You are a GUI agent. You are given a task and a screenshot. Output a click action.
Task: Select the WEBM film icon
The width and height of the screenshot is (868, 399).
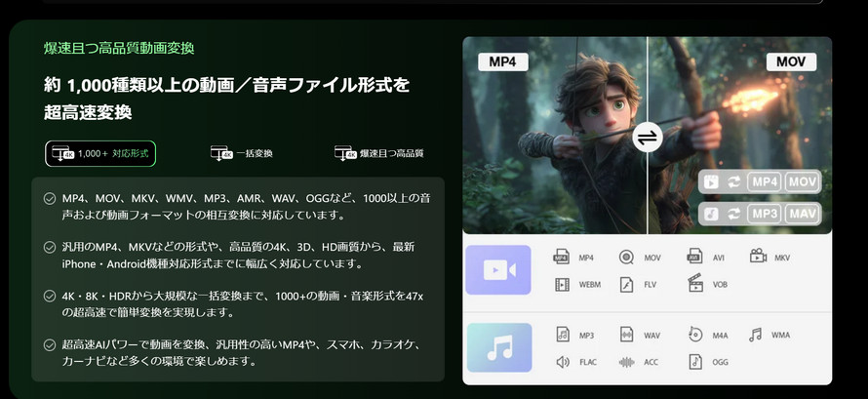562,285
